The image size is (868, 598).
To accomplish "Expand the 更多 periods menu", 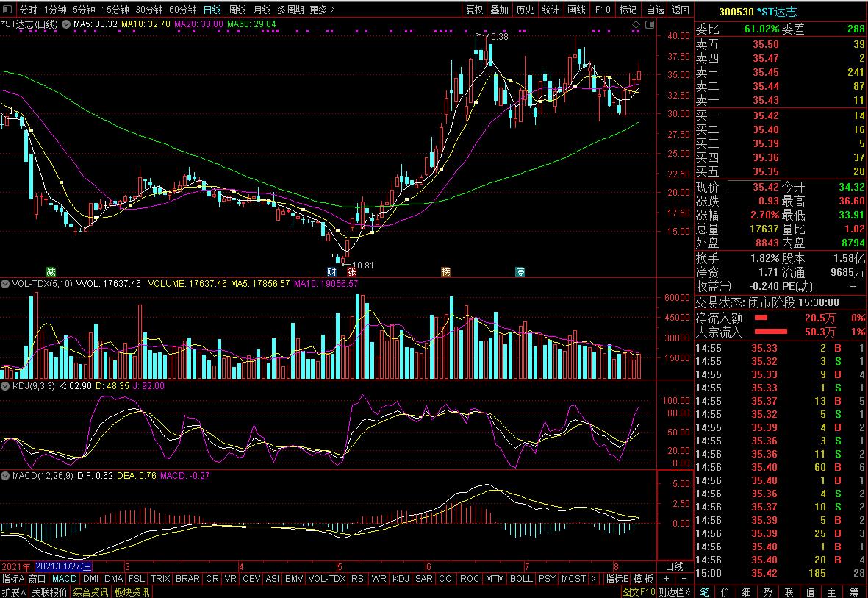I will pos(322,10).
